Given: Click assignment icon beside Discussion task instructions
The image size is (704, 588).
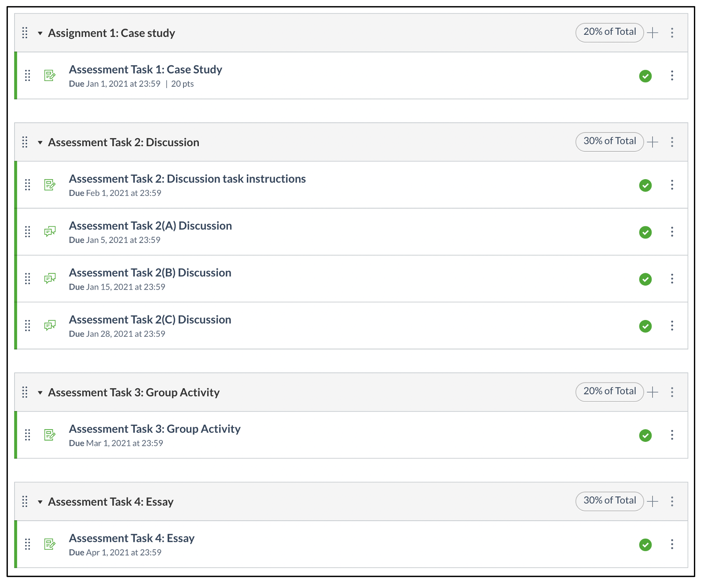Looking at the screenshot, I should tap(50, 185).
